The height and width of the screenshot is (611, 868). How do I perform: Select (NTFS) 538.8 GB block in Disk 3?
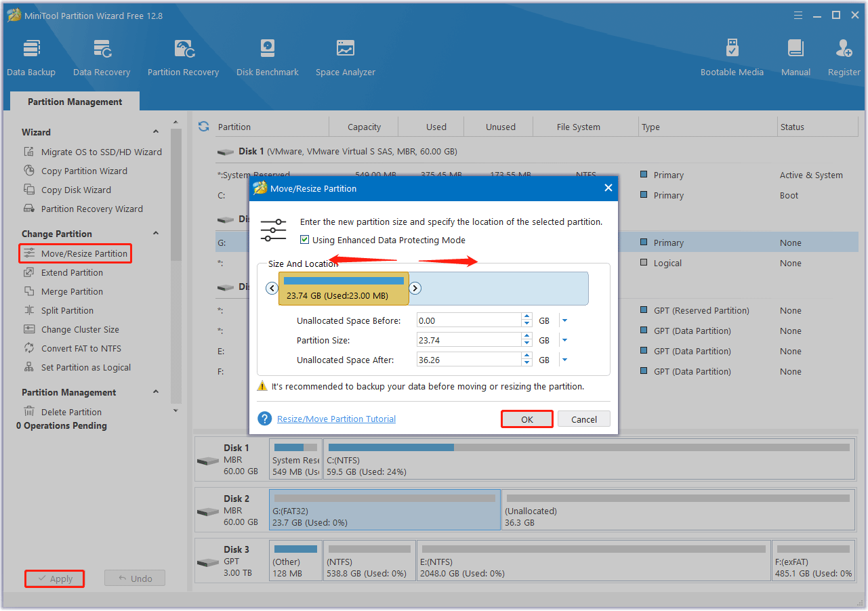click(x=369, y=561)
